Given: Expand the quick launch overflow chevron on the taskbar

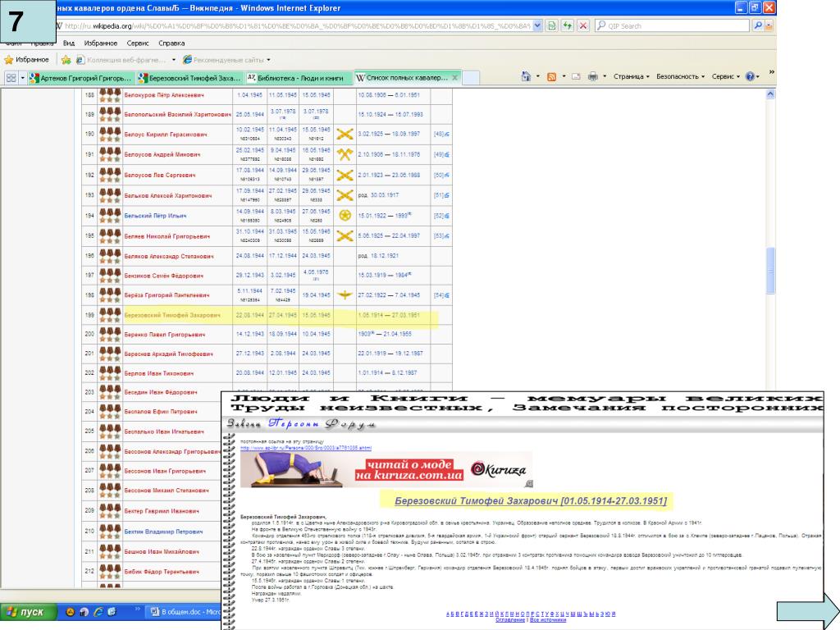Looking at the screenshot, I should tap(137, 609).
